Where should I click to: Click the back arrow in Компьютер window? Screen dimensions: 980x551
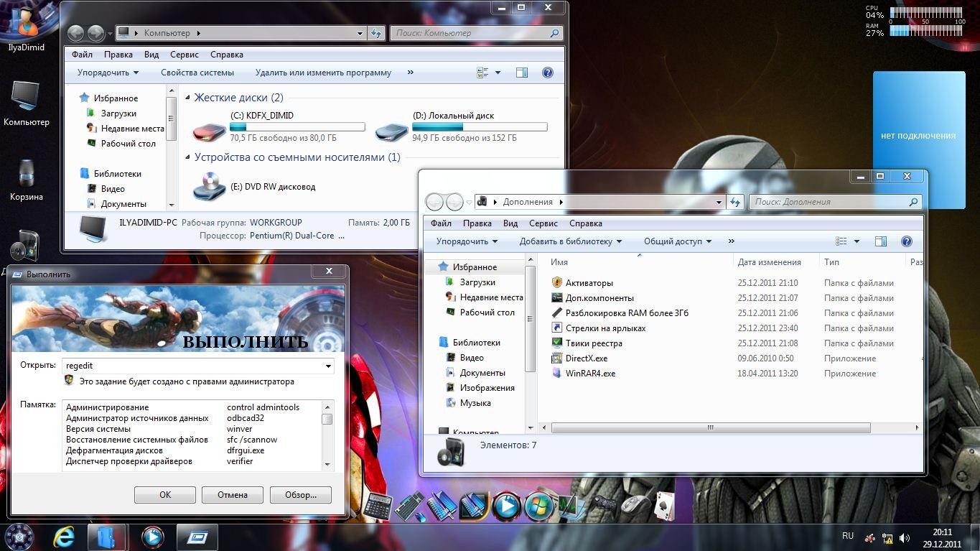coord(75,33)
